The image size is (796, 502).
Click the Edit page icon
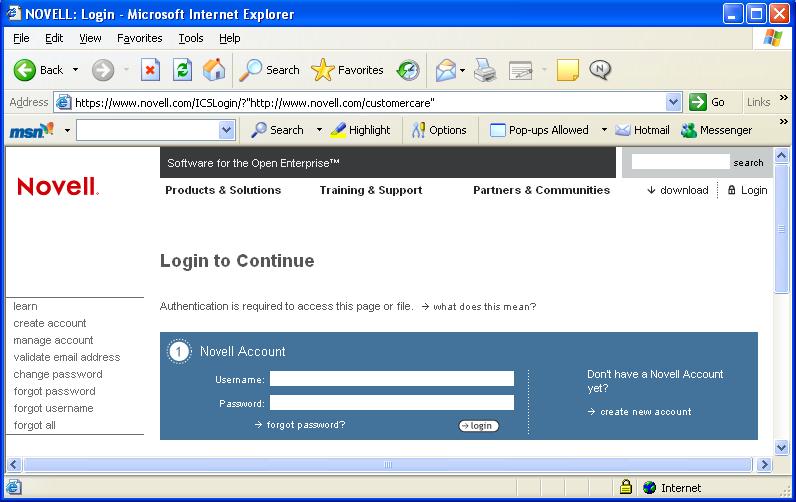[x=520, y=70]
